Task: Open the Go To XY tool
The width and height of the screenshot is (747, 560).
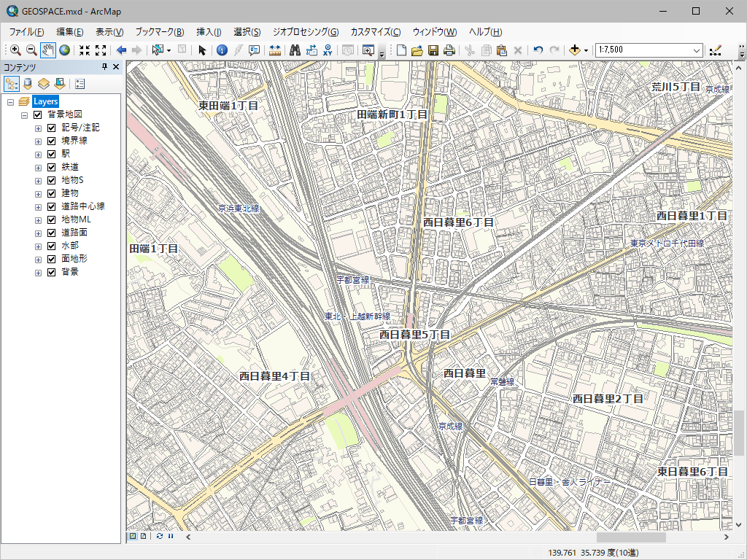Action: tap(328, 50)
